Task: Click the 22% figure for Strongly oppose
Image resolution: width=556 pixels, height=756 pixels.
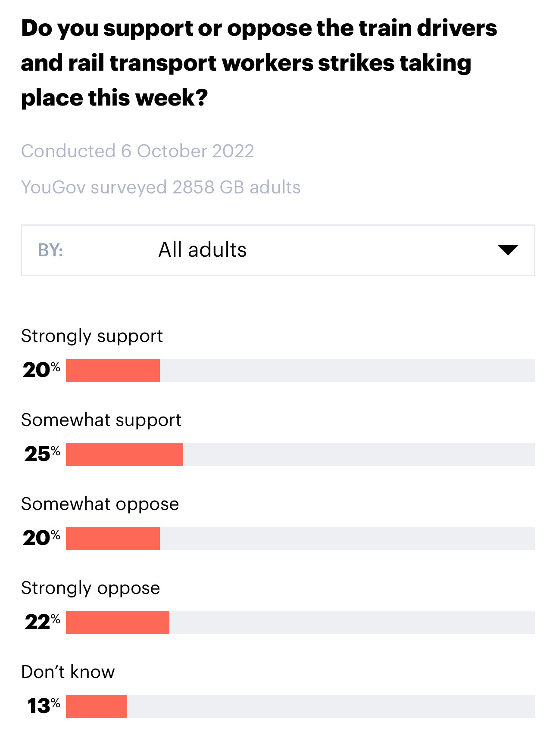Action: pos(42,622)
